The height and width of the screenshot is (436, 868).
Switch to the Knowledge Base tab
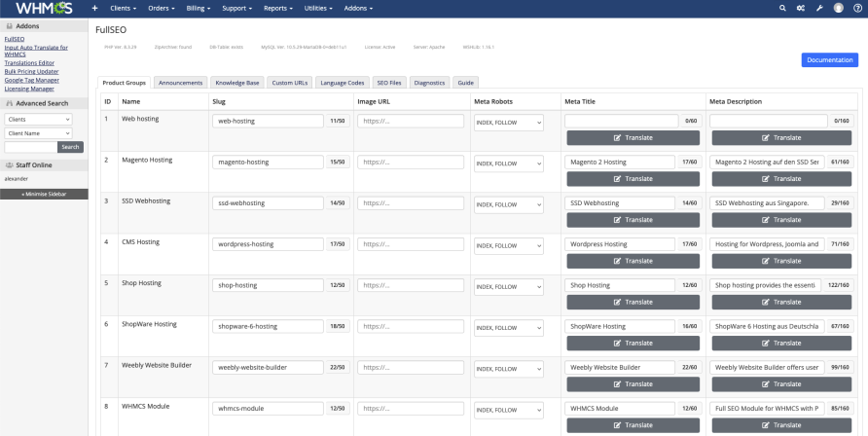(x=237, y=83)
